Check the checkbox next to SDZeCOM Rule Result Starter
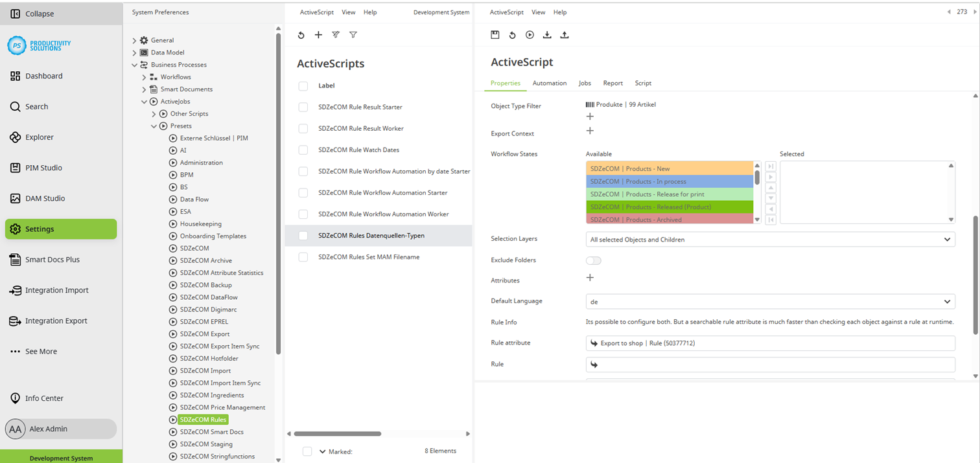 coord(303,107)
